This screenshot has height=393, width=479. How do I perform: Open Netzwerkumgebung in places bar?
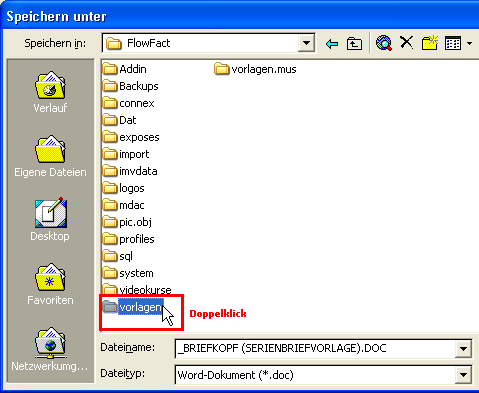pos(50,349)
